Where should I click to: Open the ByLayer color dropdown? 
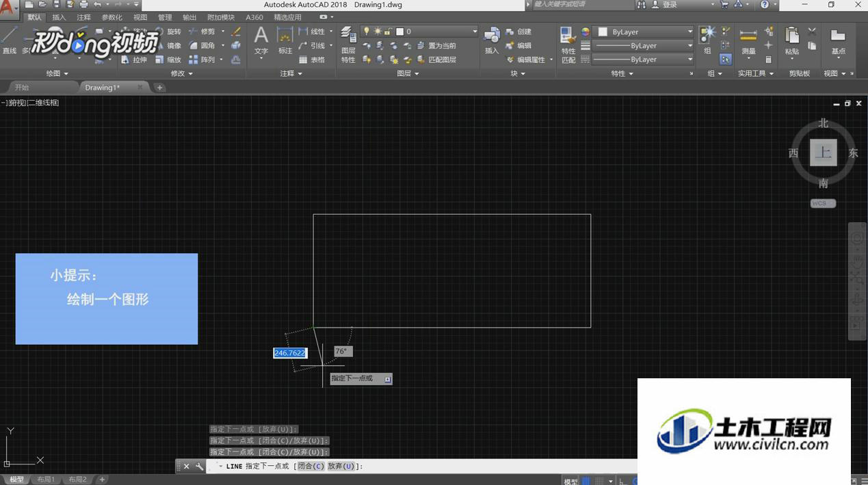(x=689, y=32)
